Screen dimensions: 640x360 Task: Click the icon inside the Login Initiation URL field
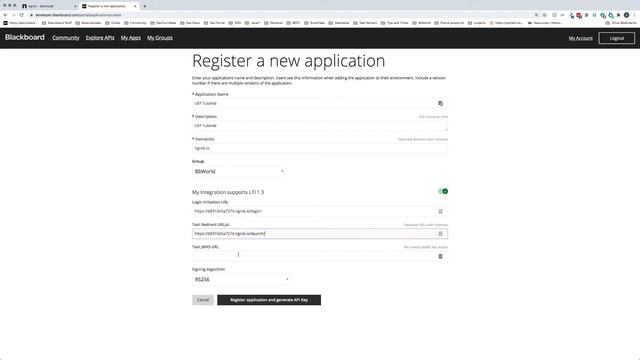pyautogui.click(x=440, y=211)
